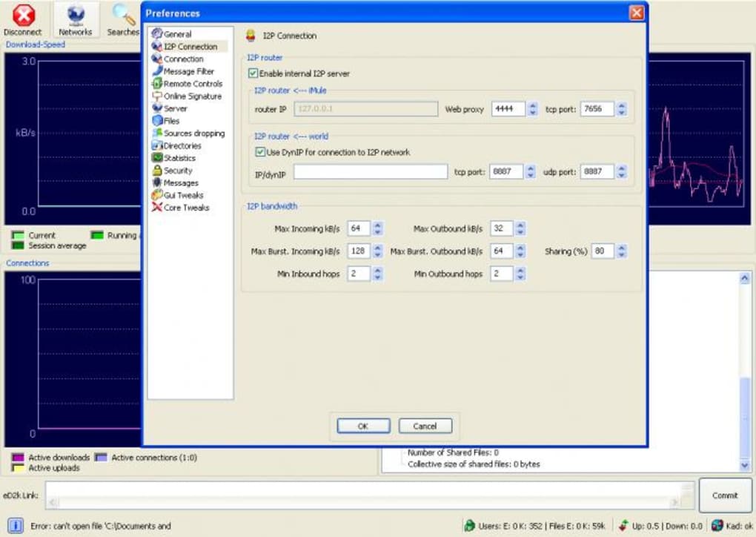756x537 pixels.
Task: Click the Kad status icon
Action: click(717, 525)
